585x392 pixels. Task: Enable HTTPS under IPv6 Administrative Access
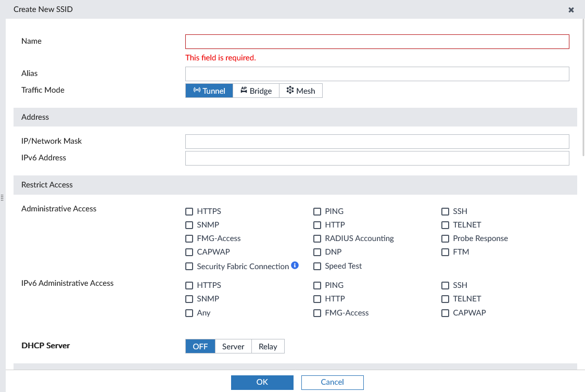click(189, 286)
